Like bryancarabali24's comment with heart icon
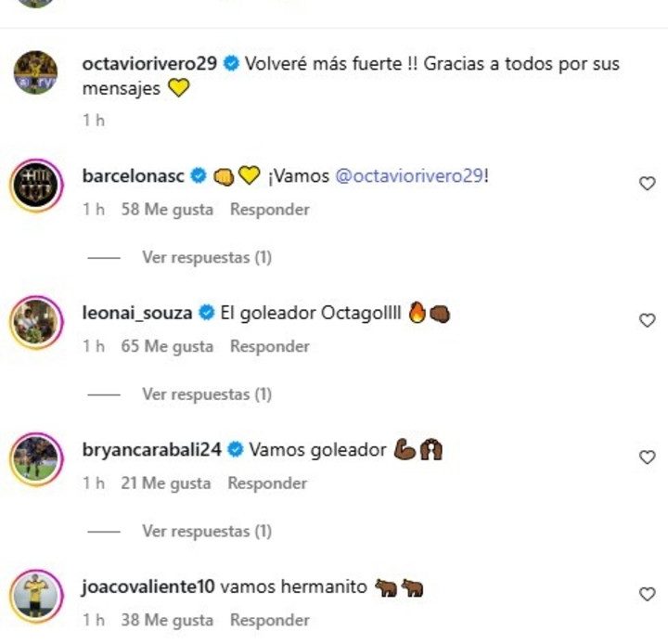Screen dimensions: 668x644 pos(648,457)
